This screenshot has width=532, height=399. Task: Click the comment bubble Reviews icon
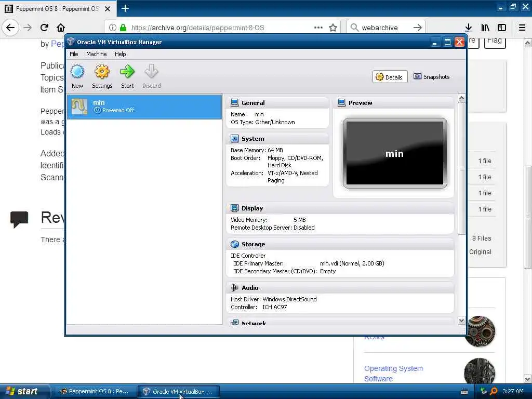pyautogui.click(x=19, y=219)
